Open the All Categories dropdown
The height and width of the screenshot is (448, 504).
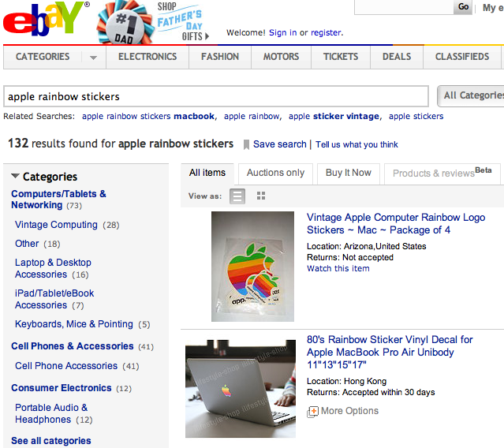(471, 95)
